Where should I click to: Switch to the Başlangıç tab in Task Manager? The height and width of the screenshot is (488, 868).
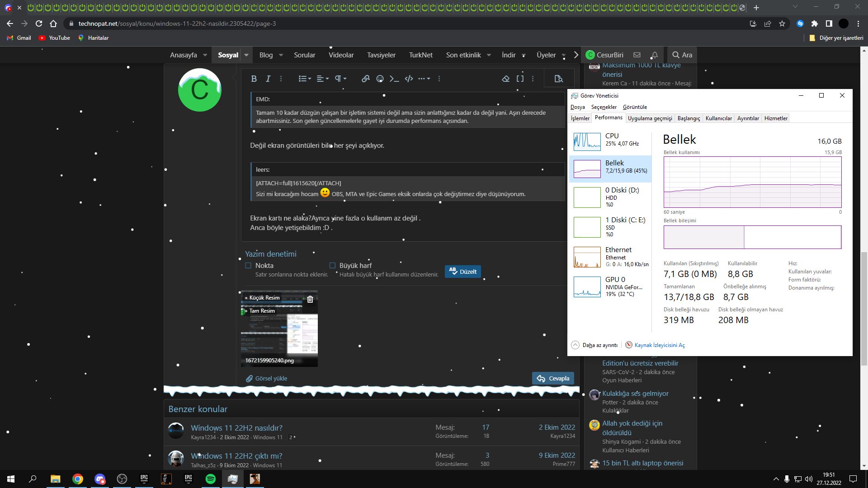point(689,118)
